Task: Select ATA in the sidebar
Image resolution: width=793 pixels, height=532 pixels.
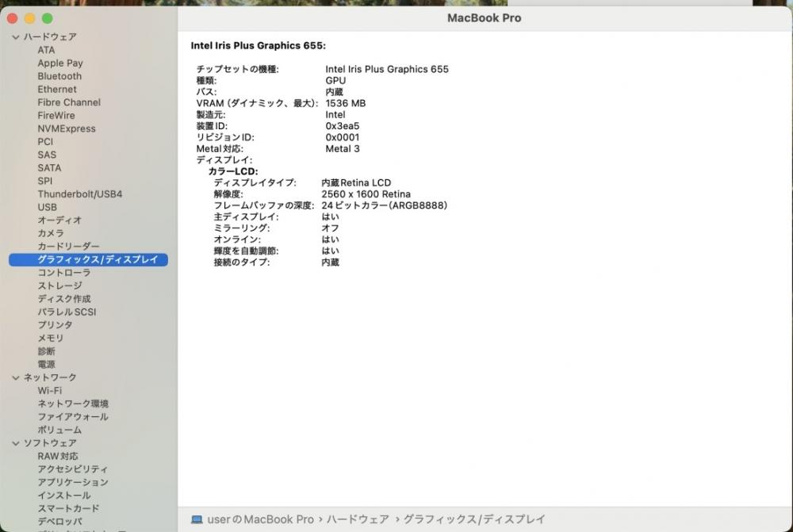Action: 46,50
